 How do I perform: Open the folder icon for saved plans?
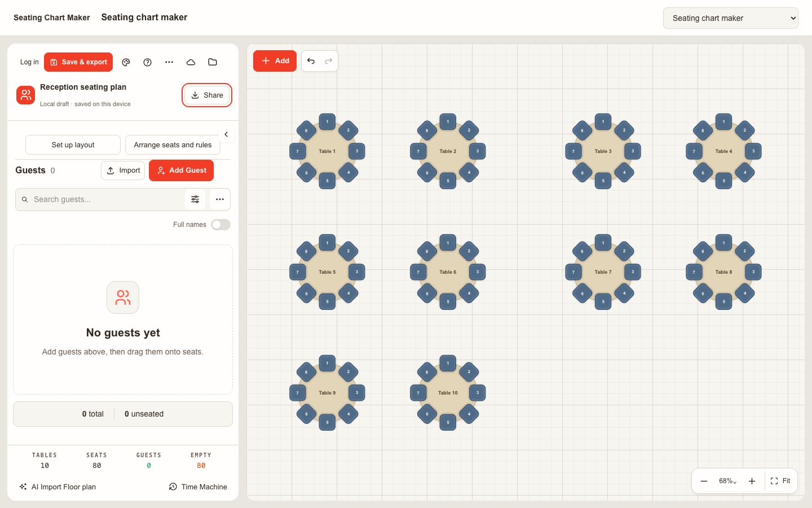213,62
